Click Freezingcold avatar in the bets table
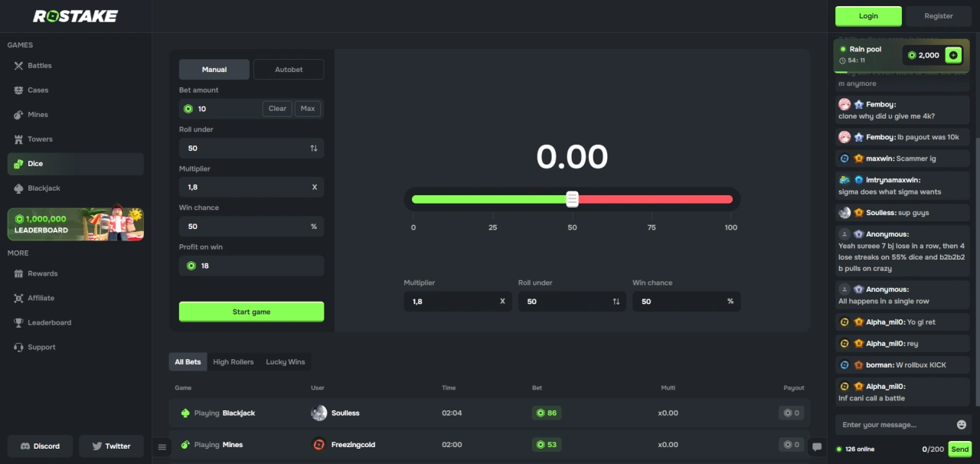Image resolution: width=980 pixels, height=464 pixels. (319, 445)
